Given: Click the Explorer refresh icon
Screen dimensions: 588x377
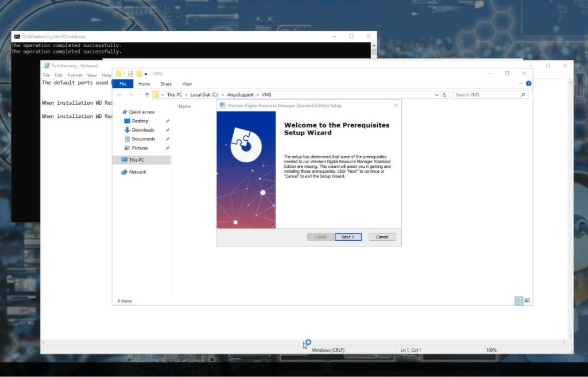Looking at the screenshot, I should 444,95.
